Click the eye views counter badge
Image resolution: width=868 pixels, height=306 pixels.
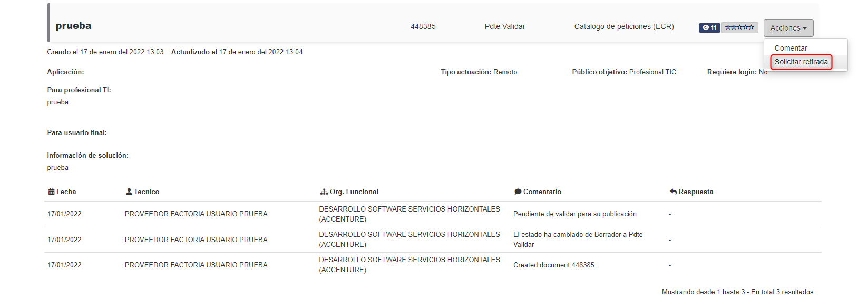(709, 27)
